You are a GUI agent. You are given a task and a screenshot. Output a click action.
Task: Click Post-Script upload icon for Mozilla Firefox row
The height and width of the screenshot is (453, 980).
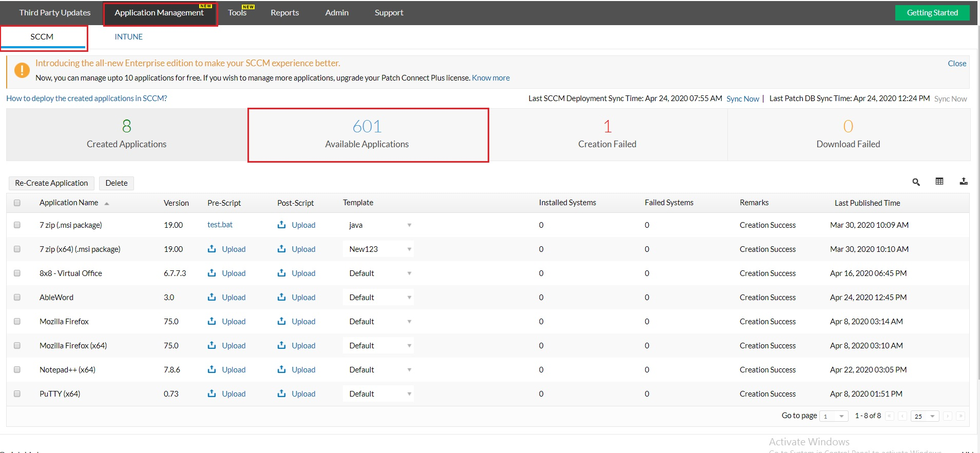coord(281,321)
